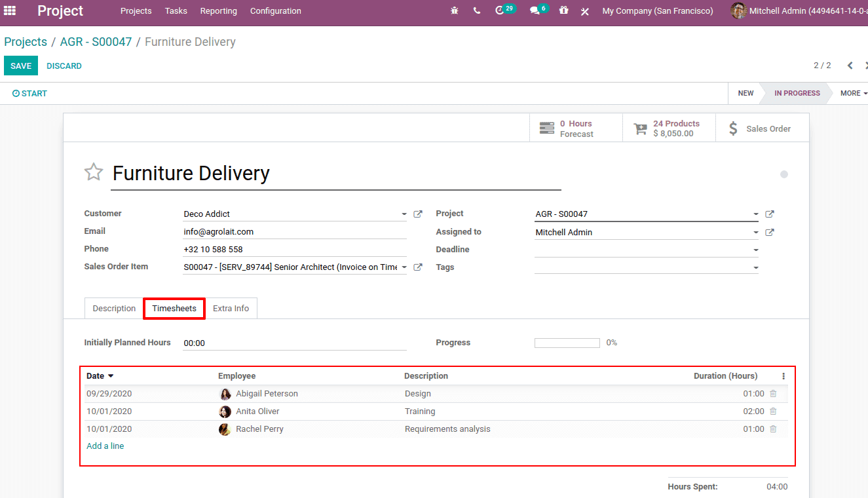
Task: Go to previous record arrow
Action: coord(850,66)
